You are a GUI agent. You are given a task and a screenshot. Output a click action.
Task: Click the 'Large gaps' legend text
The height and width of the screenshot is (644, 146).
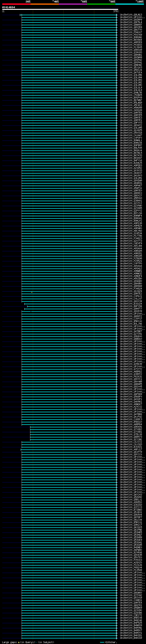coord(10,642)
